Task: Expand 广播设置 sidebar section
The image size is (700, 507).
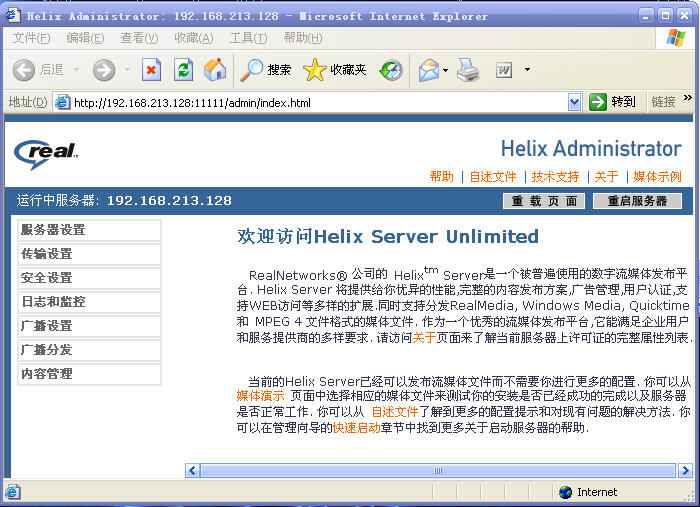Action: pos(89,326)
